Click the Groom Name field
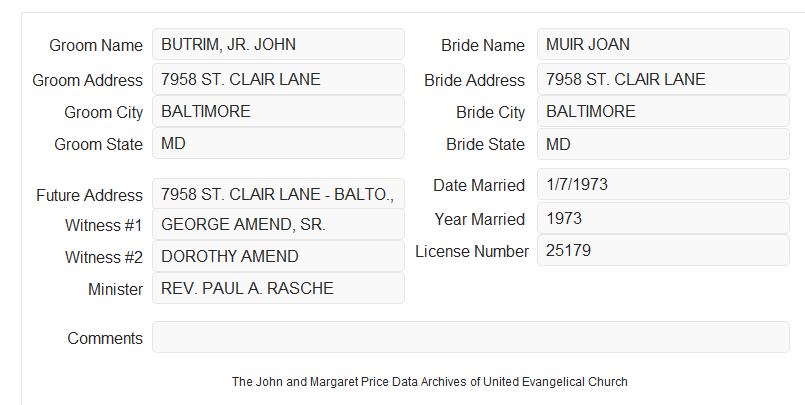805x405 pixels. click(x=278, y=44)
